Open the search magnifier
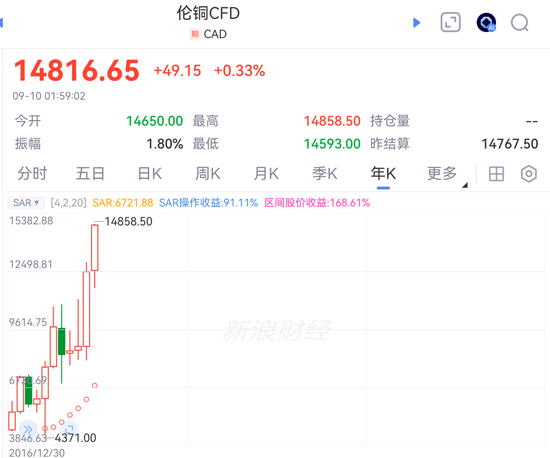Image resolution: width=550 pixels, height=458 pixels. (x=519, y=23)
